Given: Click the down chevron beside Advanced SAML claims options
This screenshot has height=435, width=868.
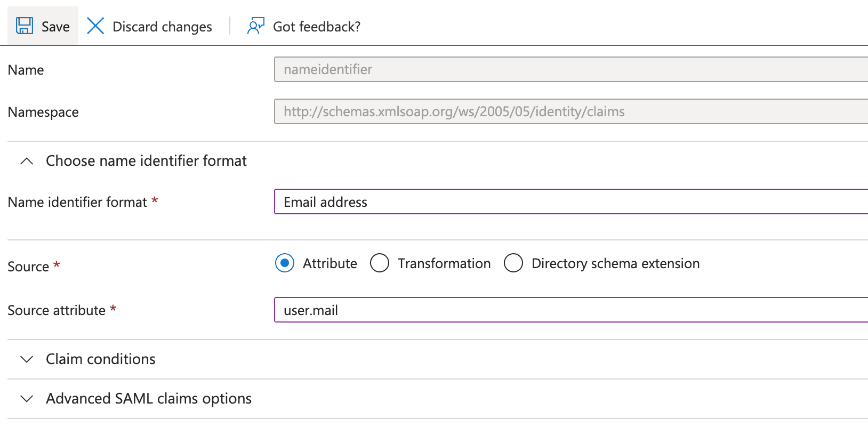Looking at the screenshot, I should click(x=27, y=399).
